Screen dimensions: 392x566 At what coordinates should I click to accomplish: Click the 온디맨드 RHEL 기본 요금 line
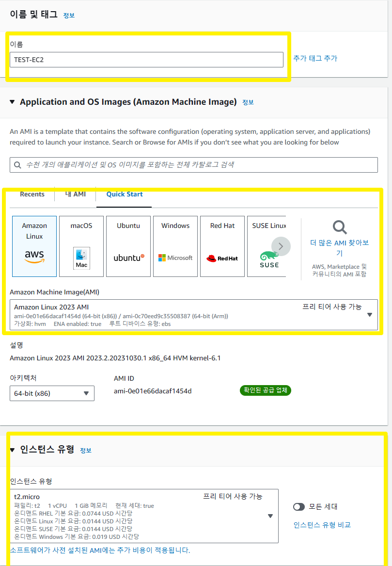[73, 513]
